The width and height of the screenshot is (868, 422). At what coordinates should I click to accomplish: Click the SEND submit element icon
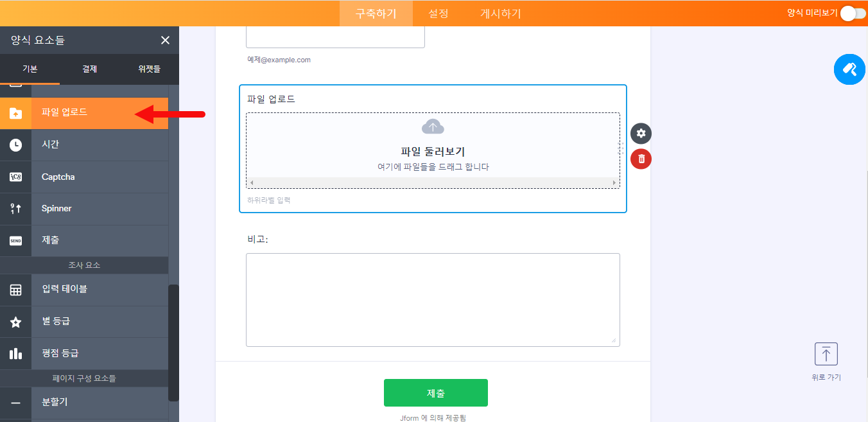[x=15, y=241]
